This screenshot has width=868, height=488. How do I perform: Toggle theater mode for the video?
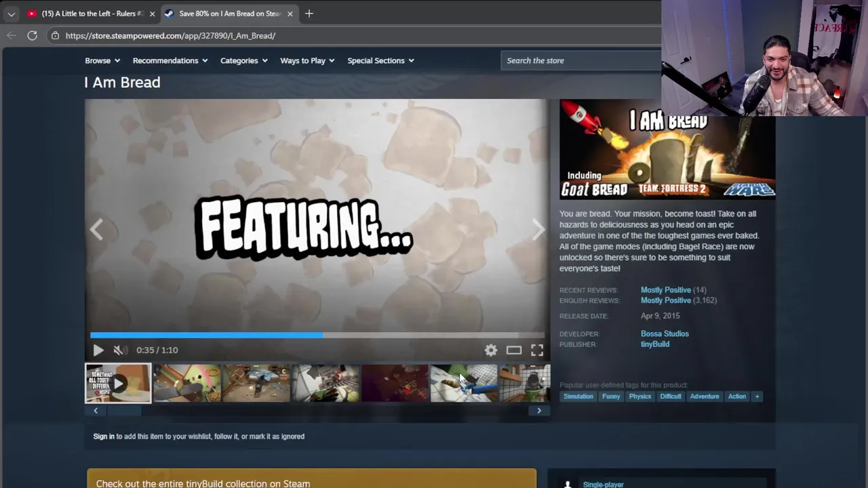tap(514, 350)
